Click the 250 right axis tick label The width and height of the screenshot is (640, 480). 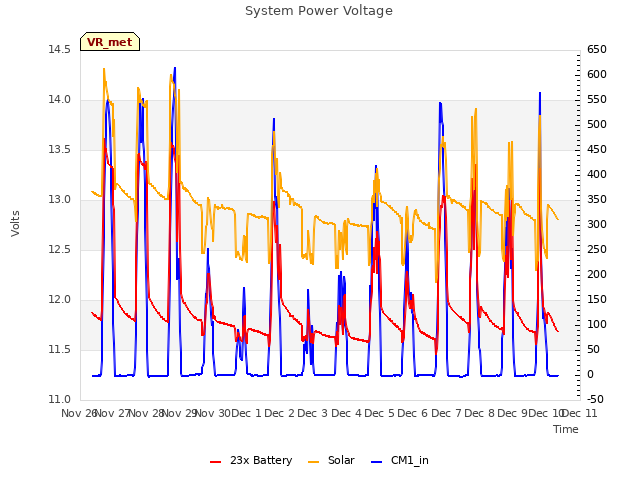coord(597,249)
